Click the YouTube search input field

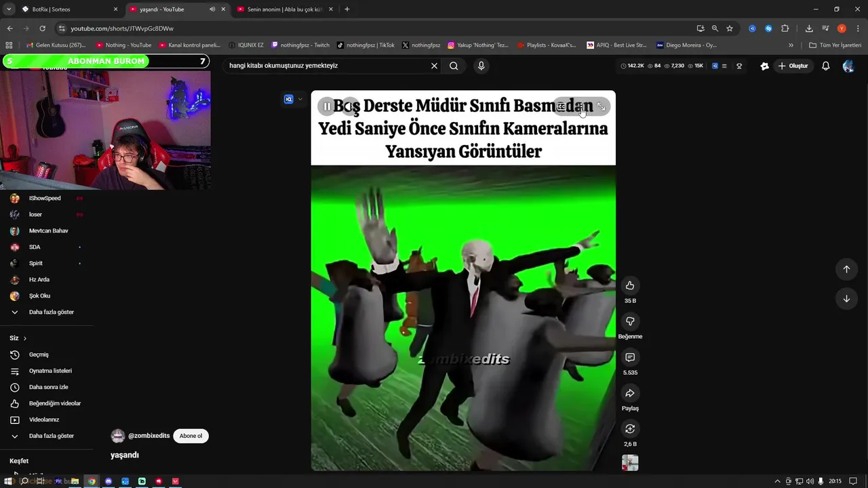click(x=328, y=66)
